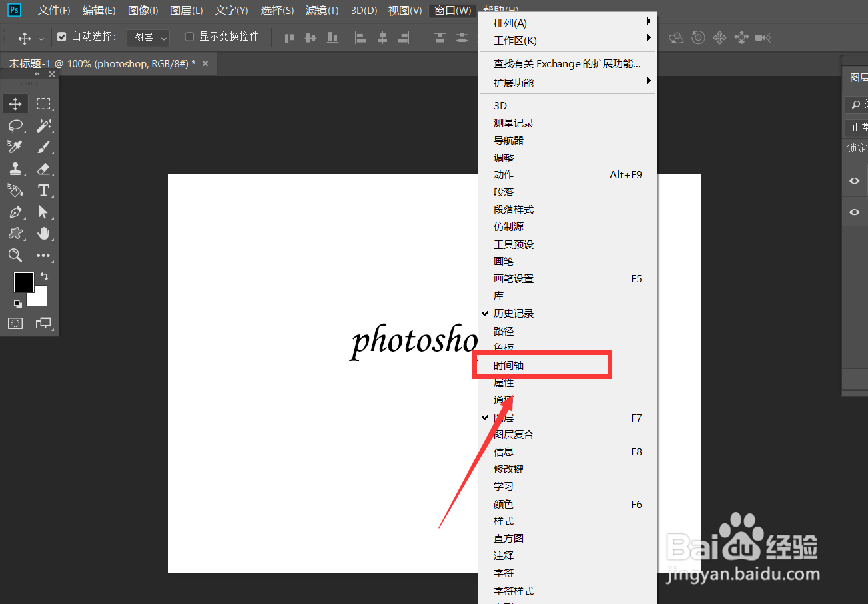Open the 图层 auto-select target dropdown

[148, 38]
